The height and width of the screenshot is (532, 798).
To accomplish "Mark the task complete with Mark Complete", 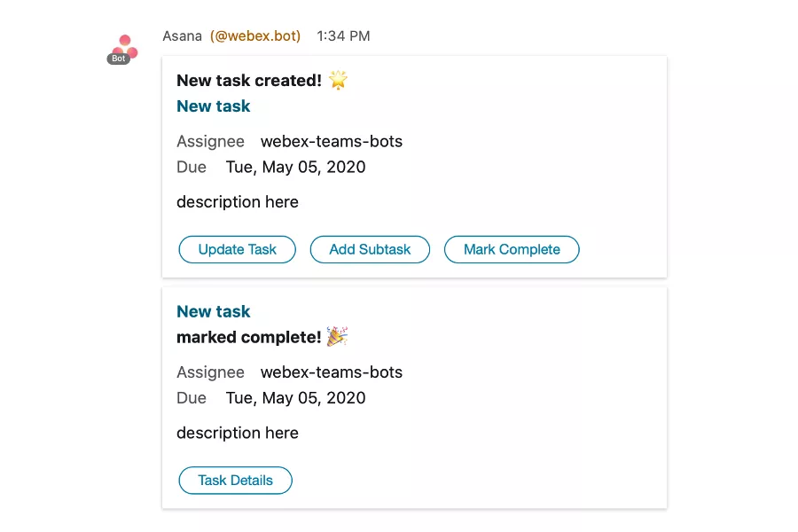I will [x=512, y=250].
